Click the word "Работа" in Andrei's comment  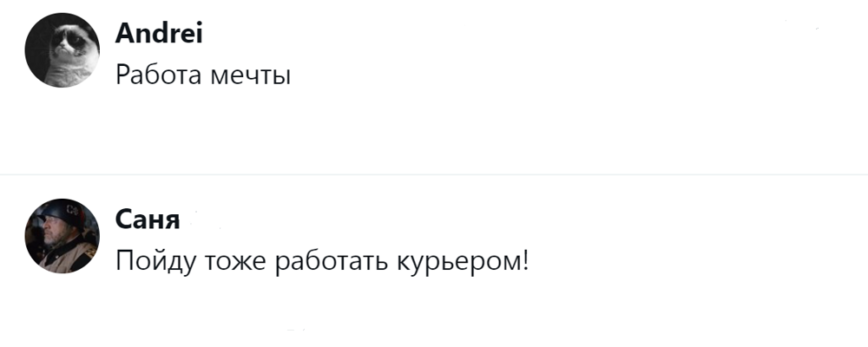click(x=158, y=75)
